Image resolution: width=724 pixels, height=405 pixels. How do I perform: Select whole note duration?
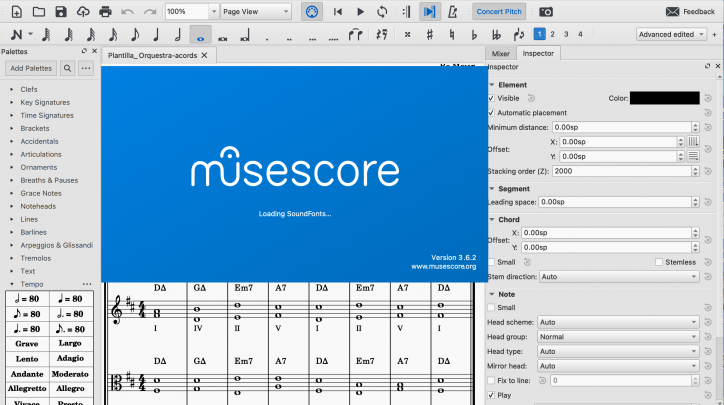coord(200,35)
